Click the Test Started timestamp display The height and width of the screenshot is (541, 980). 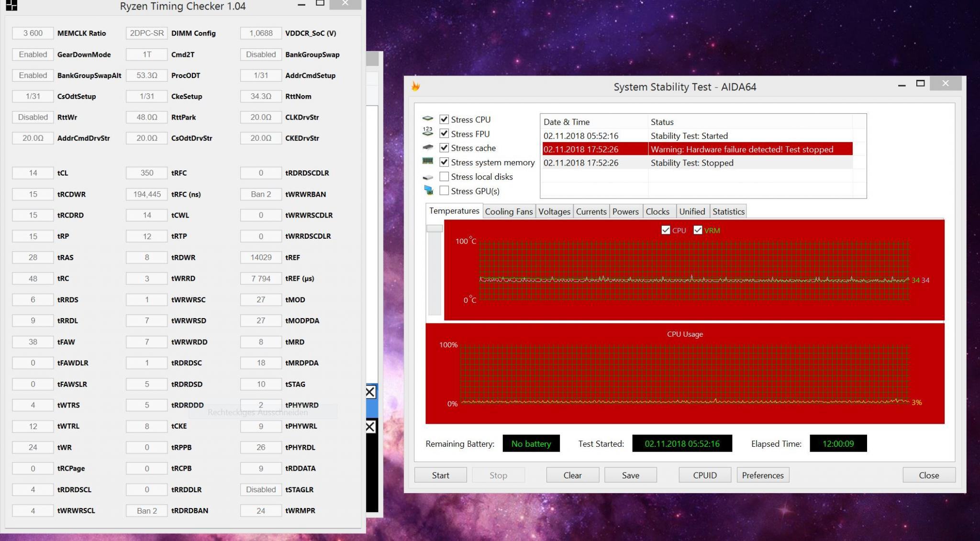pyautogui.click(x=682, y=443)
